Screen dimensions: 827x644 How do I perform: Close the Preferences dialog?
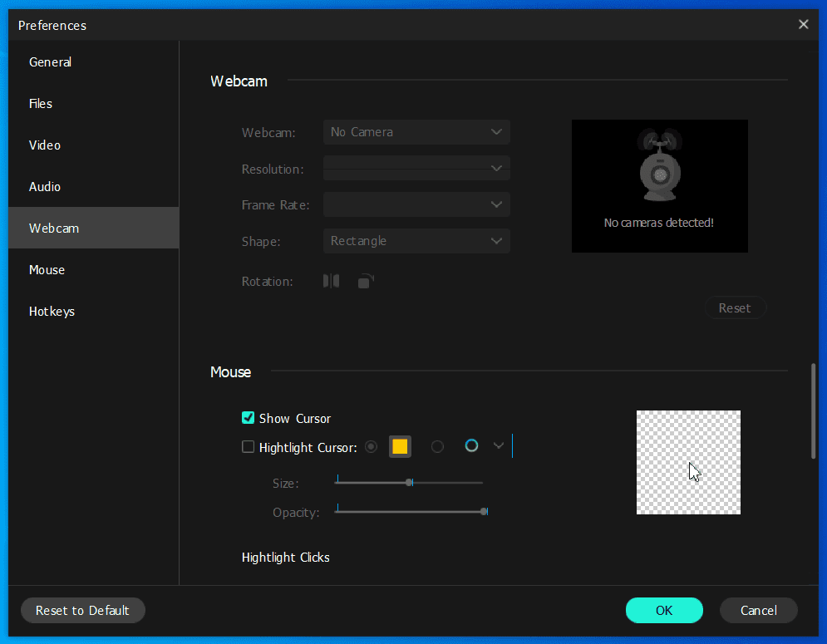[x=803, y=24]
